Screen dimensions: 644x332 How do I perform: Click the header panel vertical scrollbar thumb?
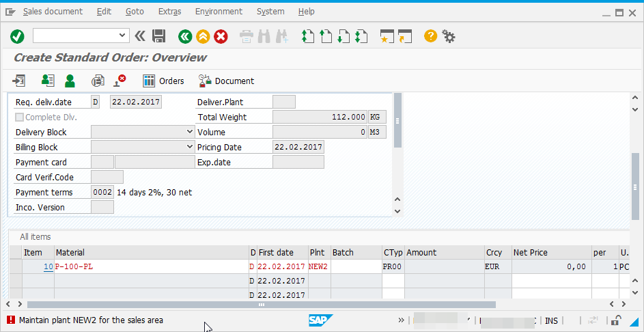coord(397,120)
